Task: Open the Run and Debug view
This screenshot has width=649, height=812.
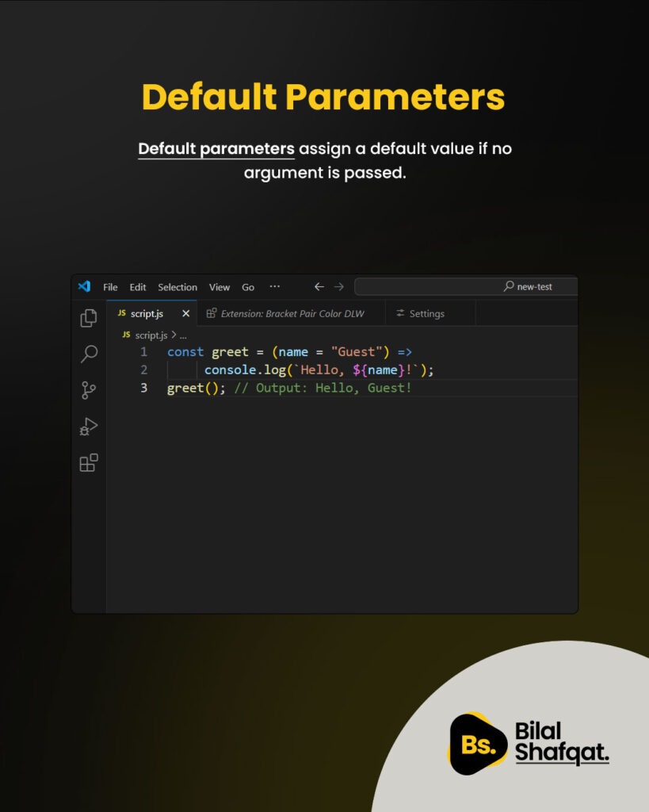Action: 89,427
